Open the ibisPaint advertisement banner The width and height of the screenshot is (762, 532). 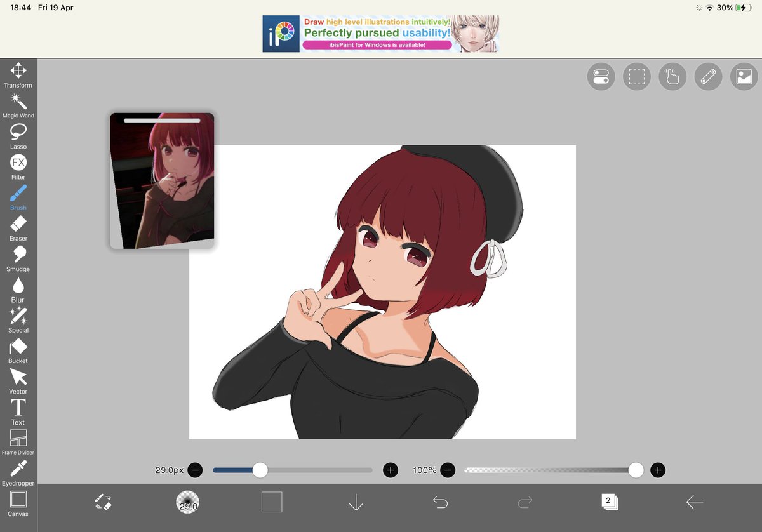[x=381, y=34]
